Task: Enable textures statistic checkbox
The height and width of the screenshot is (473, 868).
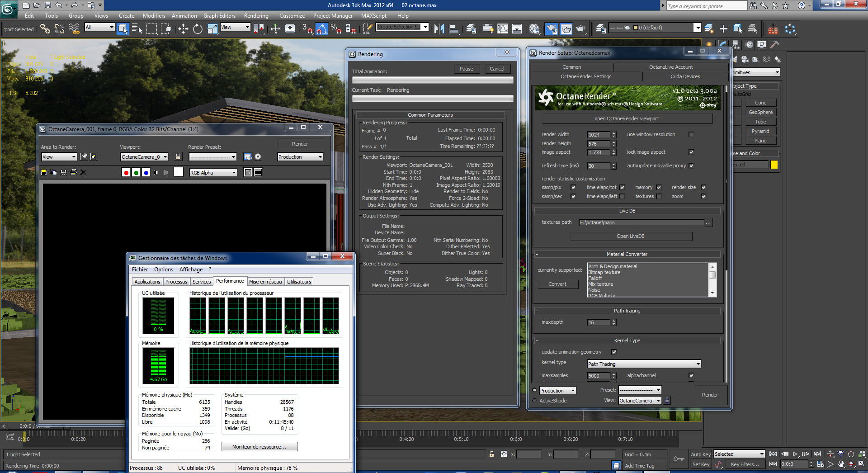Action: tap(659, 196)
